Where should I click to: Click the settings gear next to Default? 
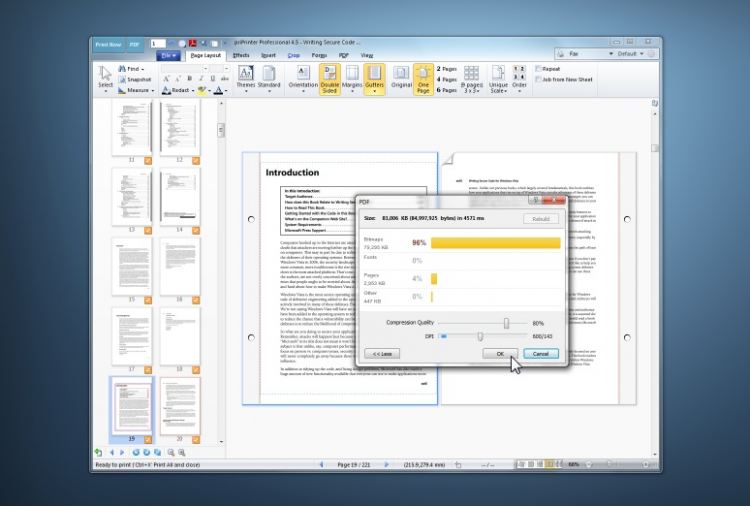651,54
